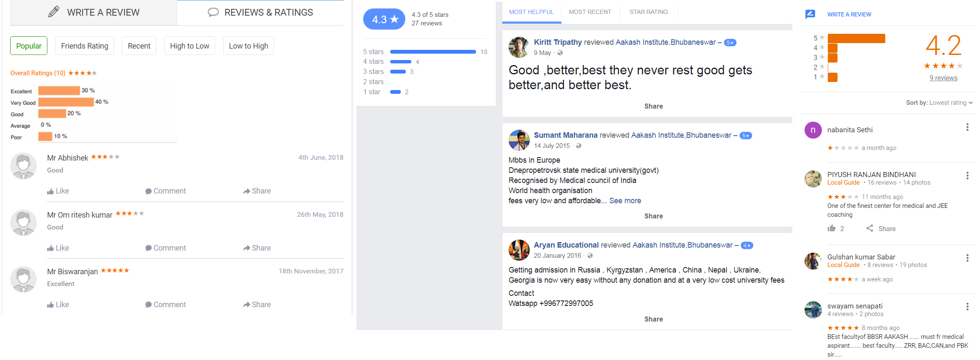The height and width of the screenshot is (360, 980).
Task: Click the share arrow icon under Mr Abhishek's review
Action: 246,191
